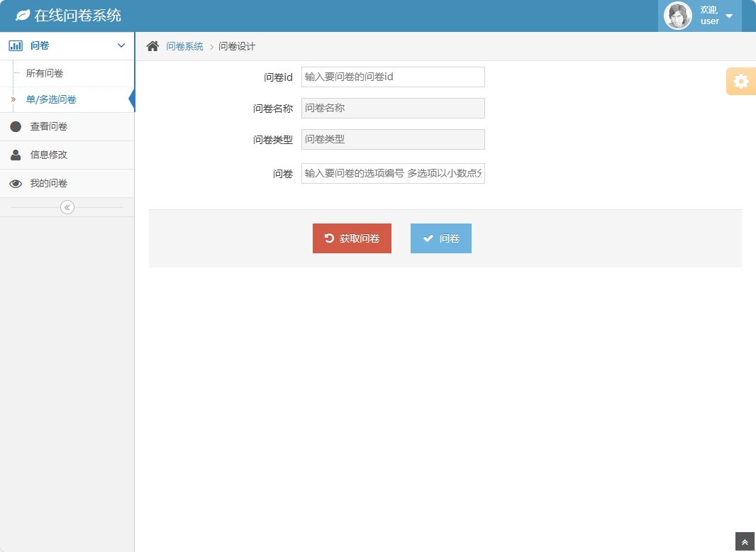This screenshot has width=756, height=552.
Task: Open the orange gear settings icon
Action: click(x=740, y=81)
